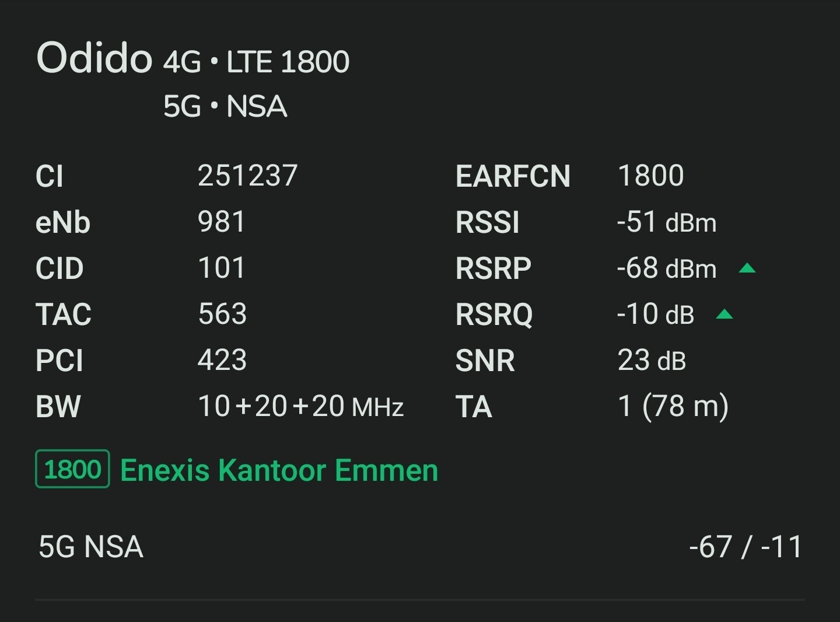The height and width of the screenshot is (622, 840).
Task: Select the TA value 1 (78 m)
Action: click(x=673, y=406)
